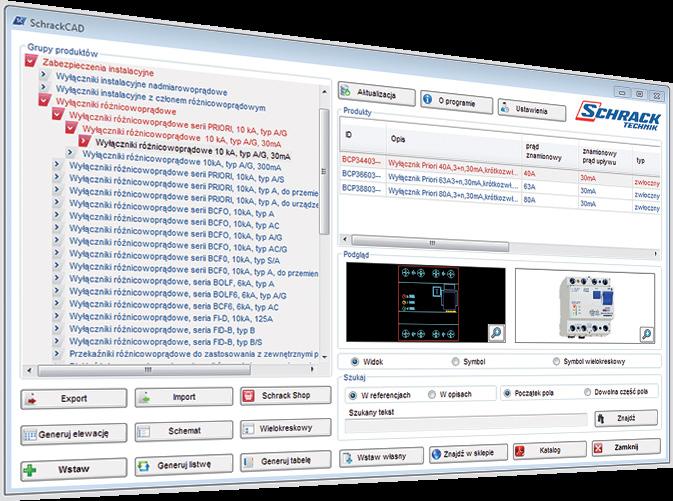Viewport: 673px width, 501px height.
Task: Click the Generuj tabelę table icon
Action: (x=248, y=462)
